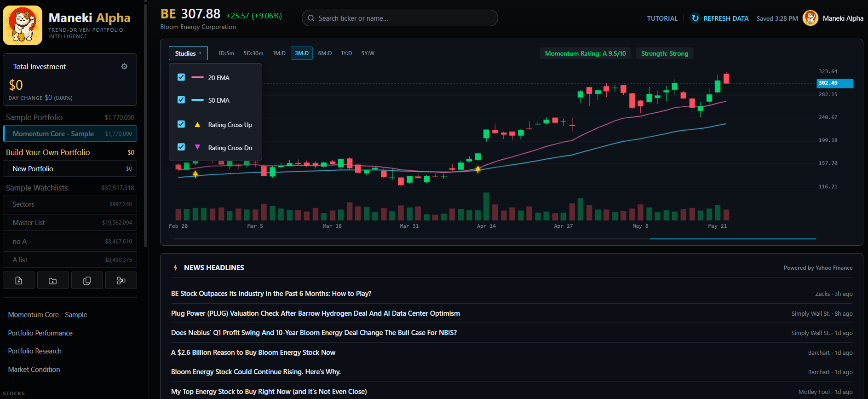The height and width of the screenshot is (399, 868).
Task: Click the pink 20 EMA color line swatch
Action: point(197,77)
